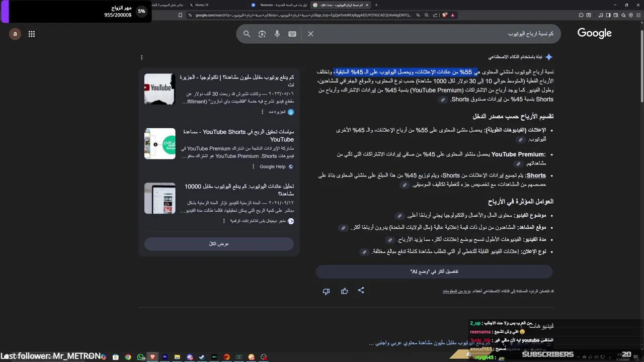Screen dimensions: 644x362
Task: Click the 'عرض الكل' show all button
Action: 219,244
